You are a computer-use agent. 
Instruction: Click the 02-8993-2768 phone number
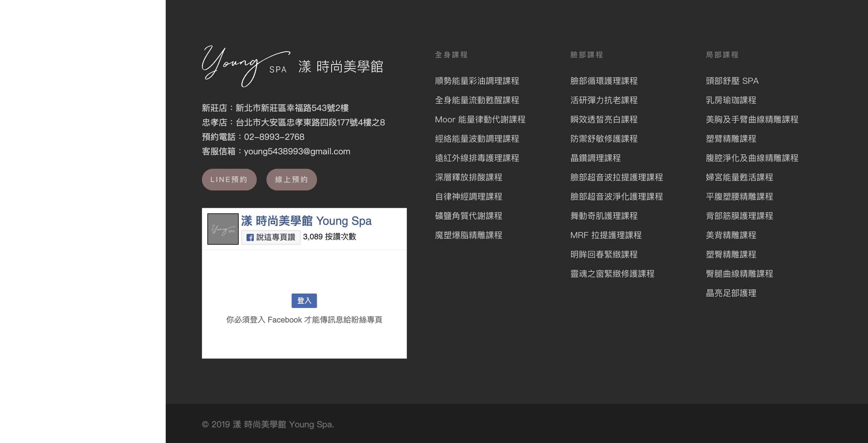coord(274,137)
